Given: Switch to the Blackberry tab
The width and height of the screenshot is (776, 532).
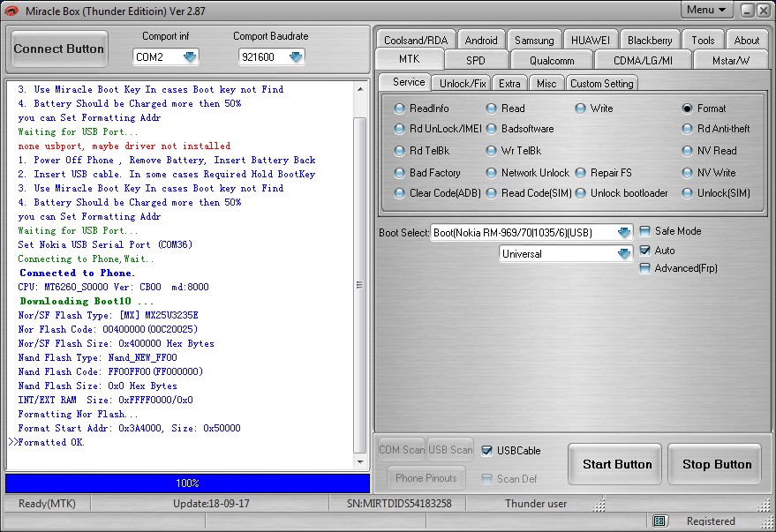Looking at the screenshot, I should pyautogui.click(x=650, y=40).
